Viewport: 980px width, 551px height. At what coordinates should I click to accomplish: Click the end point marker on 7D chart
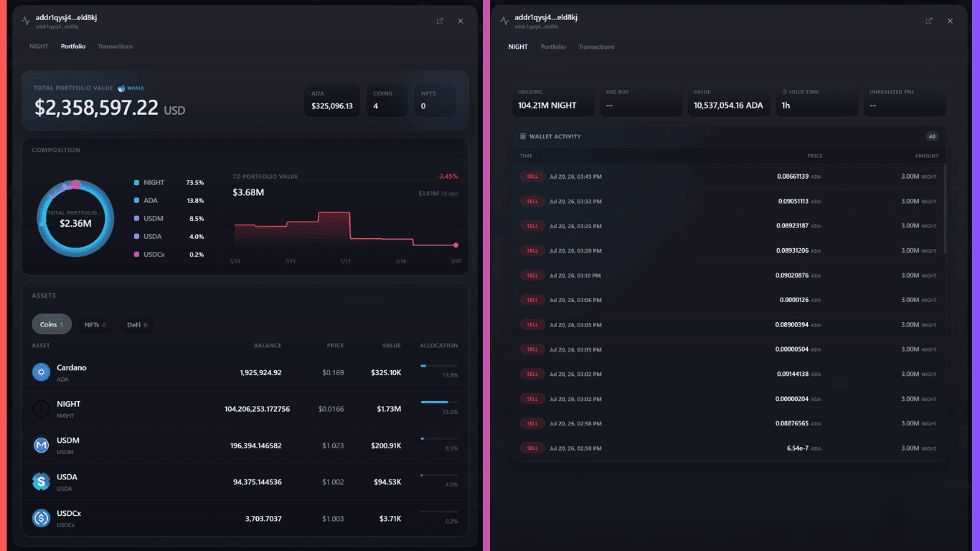click(x=456, y=245)
